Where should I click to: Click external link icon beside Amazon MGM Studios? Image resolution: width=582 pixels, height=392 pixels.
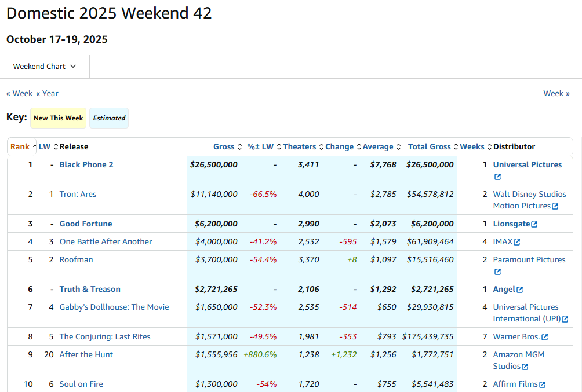point(525,367)
